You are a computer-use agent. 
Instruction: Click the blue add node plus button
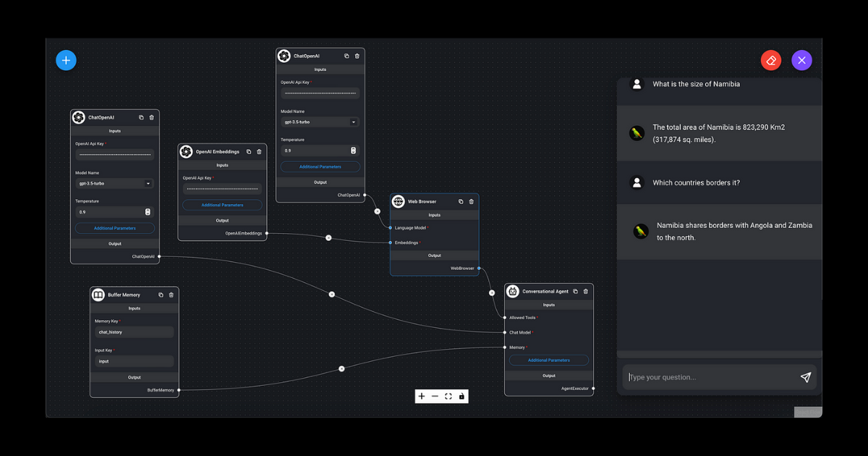(66, 60)
